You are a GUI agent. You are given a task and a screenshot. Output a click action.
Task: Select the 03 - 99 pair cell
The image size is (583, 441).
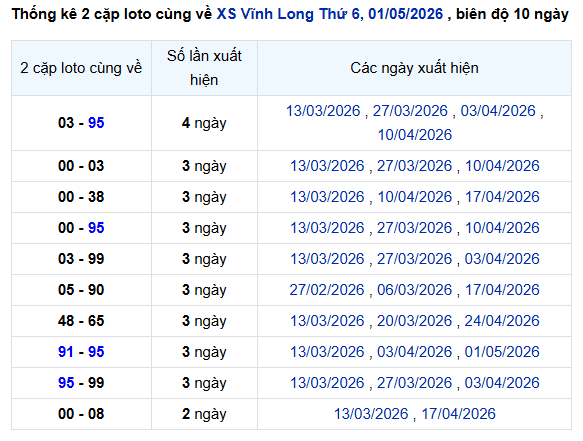coord(81,259)
